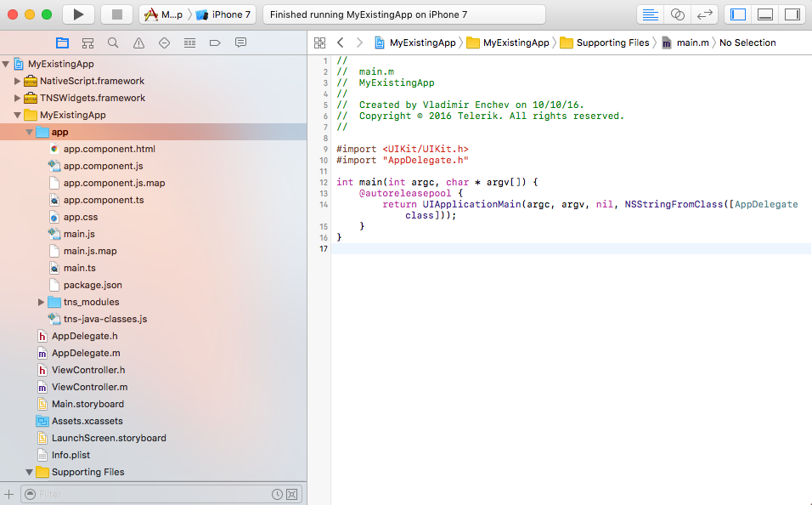Open the Symbol navigator
This screenshot has width=812, height=505.
click(x=87, y=42)
